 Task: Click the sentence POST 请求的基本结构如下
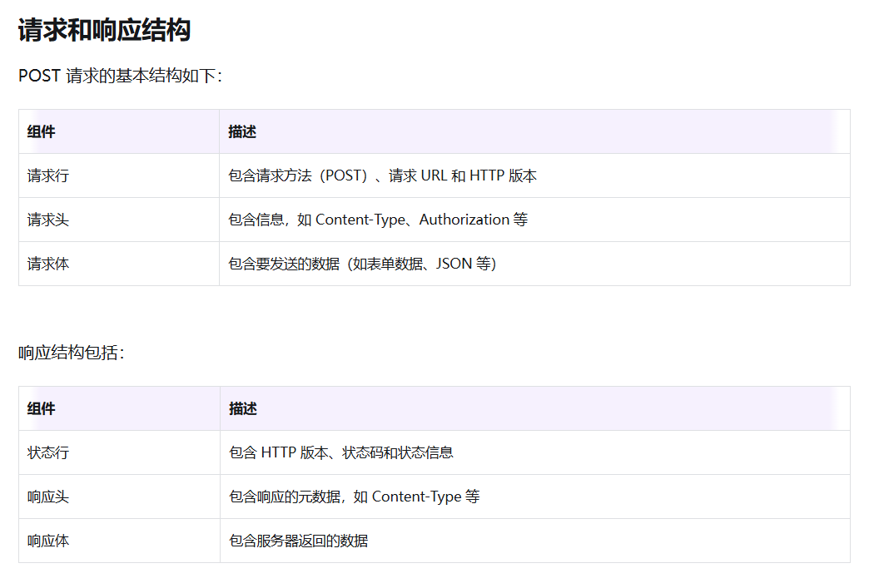[120, 76]
